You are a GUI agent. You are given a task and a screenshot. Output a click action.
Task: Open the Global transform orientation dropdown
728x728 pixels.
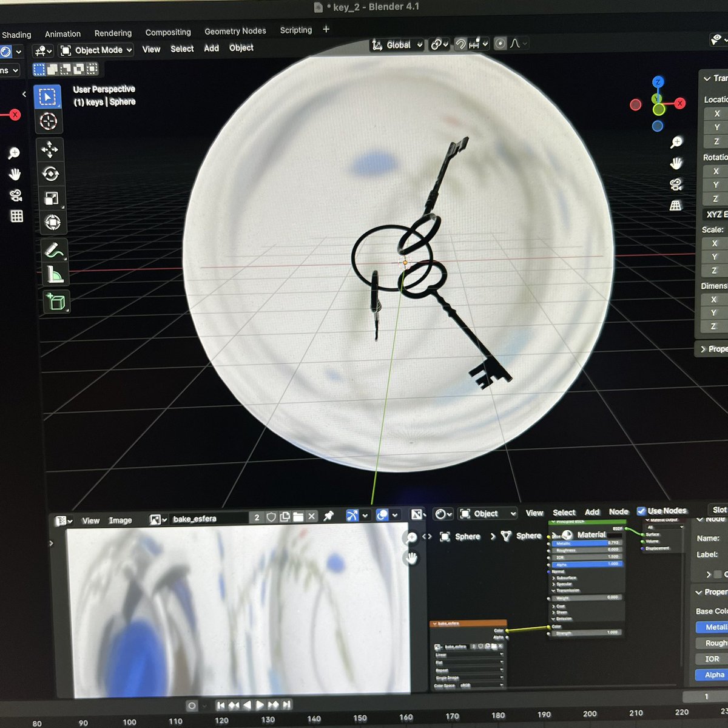pyautogui.click(x=397, y=45)
